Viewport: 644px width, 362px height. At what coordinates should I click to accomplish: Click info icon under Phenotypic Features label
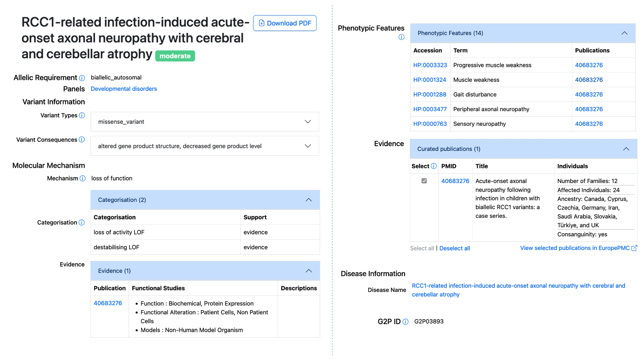pos(401,37)
